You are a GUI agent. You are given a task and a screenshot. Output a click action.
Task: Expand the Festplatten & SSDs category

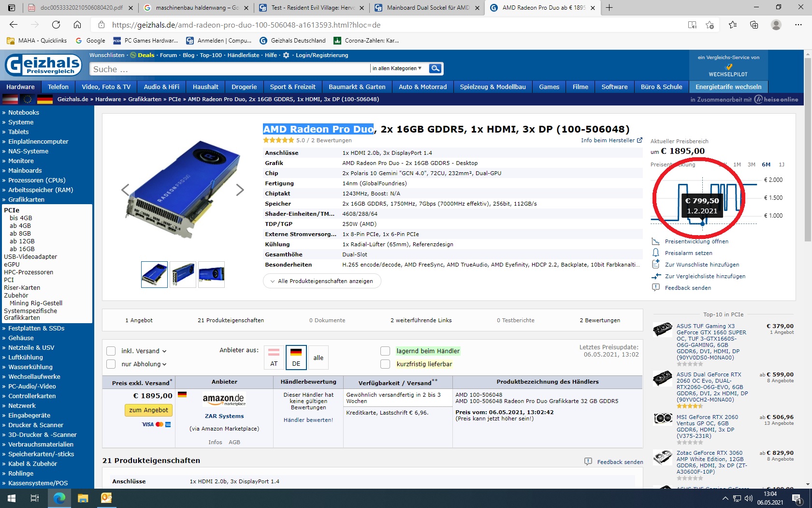point(36,328)
